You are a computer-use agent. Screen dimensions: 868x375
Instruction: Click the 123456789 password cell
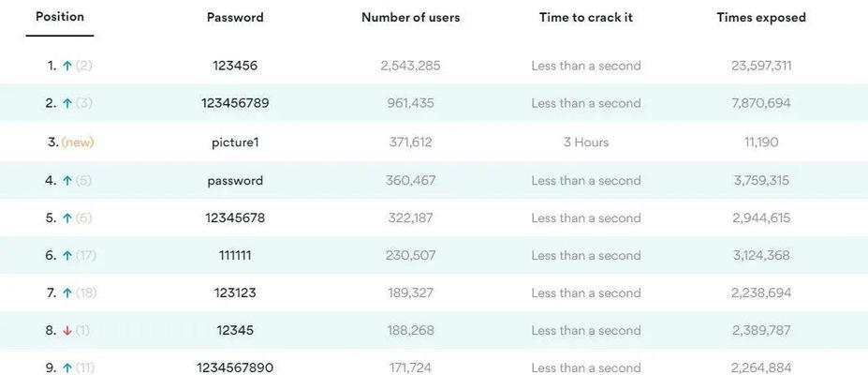(x=235, y=103)
